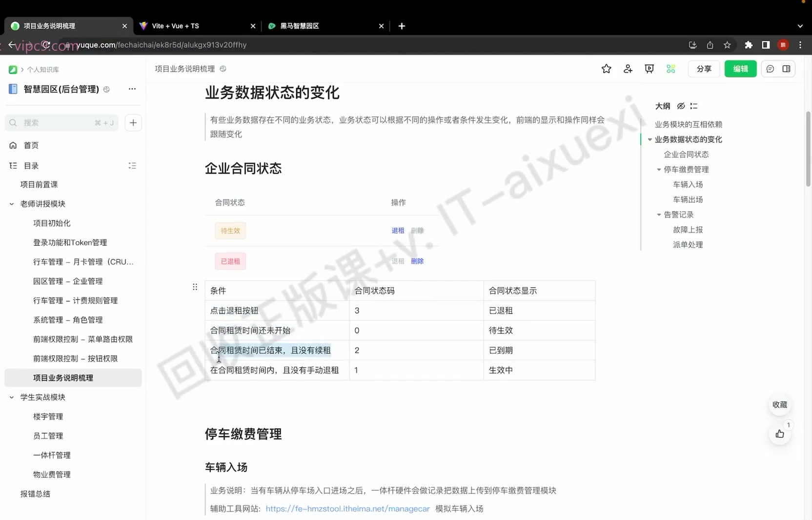Jump to 派单处理 in the outline
Viewport: 812px width, 520px height.
pyautogui.click(x=688, y=245)
